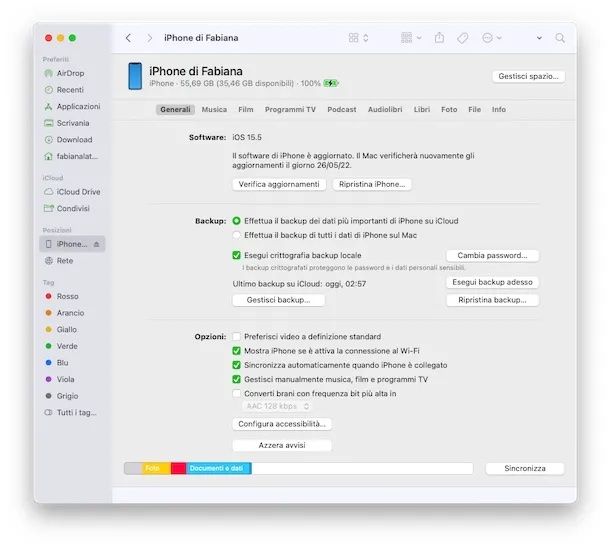Open iCloud Drive in the sidebar

72,192
